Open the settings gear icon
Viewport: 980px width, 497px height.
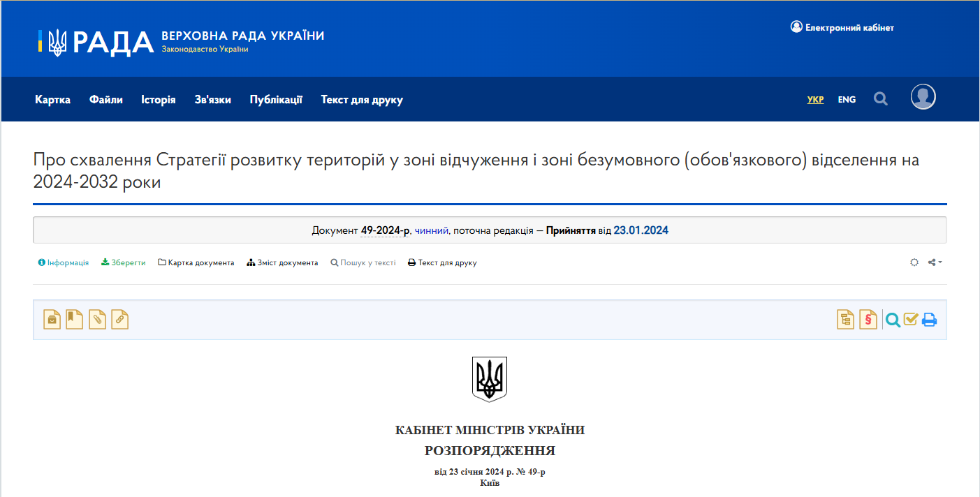coord(914,262)
